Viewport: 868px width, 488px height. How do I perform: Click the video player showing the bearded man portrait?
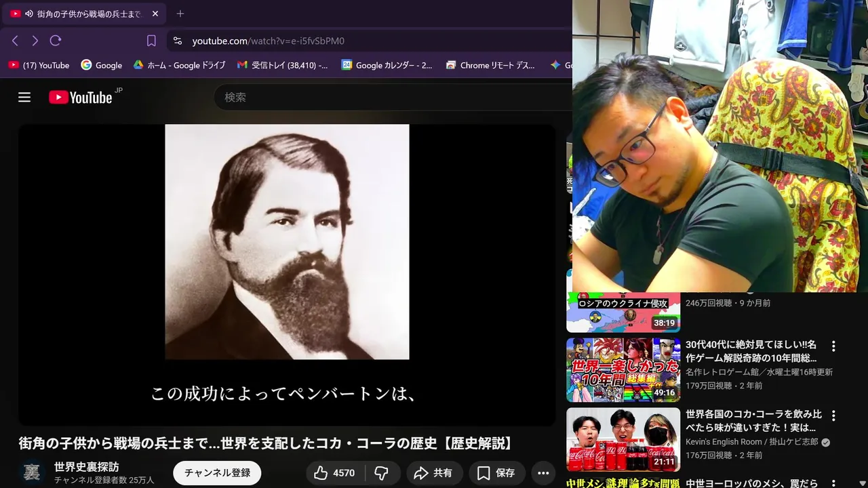pyautogui.click(x=287, y=274)
